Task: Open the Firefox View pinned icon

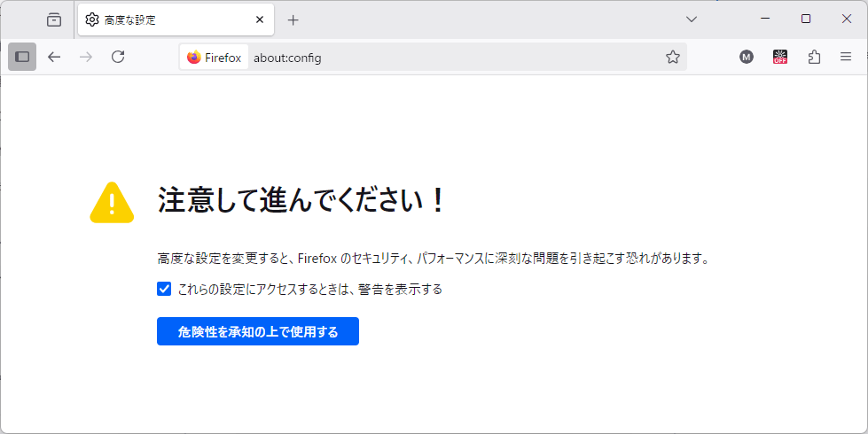Action: click(x=54, y=19)
